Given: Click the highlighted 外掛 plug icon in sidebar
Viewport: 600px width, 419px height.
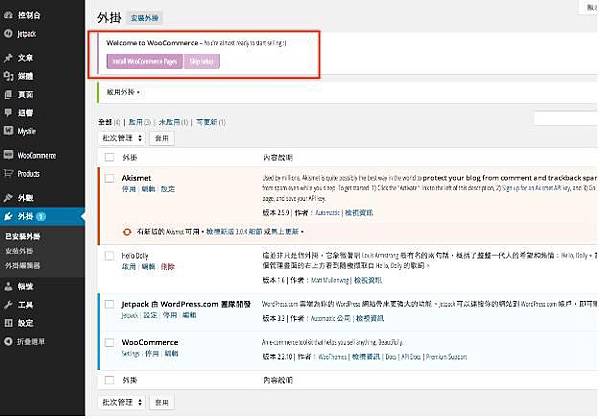Looking at the screenshot, I should [x=8, y=216].
